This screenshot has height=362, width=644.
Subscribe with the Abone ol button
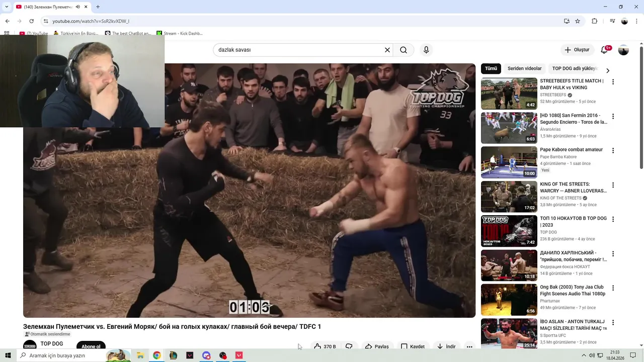point(91,346)
